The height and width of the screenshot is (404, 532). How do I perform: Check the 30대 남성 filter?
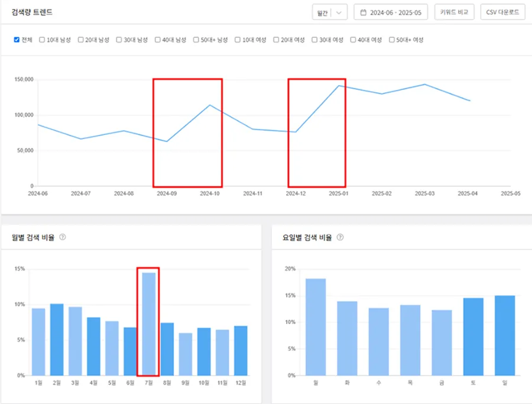(119, 40)
